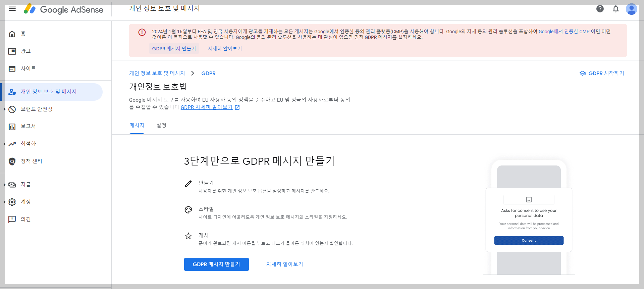Viewport: 644px width, 289px height.
Task: Click 자세히 알아보기 in the red banner
Action: pos(225,48)
